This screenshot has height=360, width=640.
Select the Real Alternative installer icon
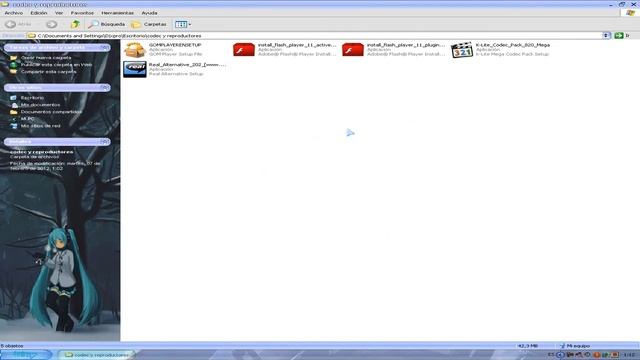(x=135, y=69)
